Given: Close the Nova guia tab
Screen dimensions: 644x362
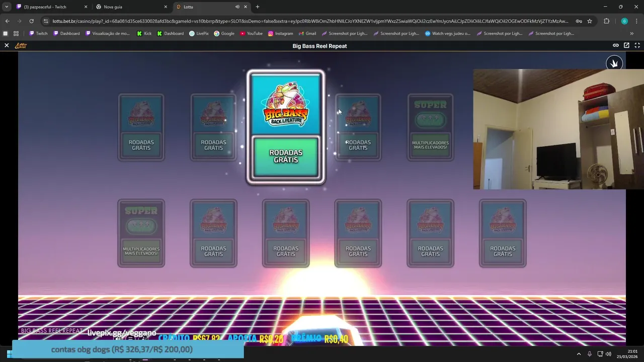Looking at the screenshot, I should 166,7.
